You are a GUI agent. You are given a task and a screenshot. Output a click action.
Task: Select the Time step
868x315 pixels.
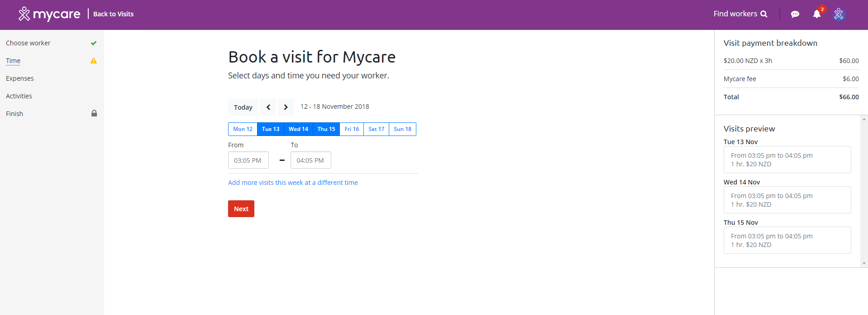13,61
